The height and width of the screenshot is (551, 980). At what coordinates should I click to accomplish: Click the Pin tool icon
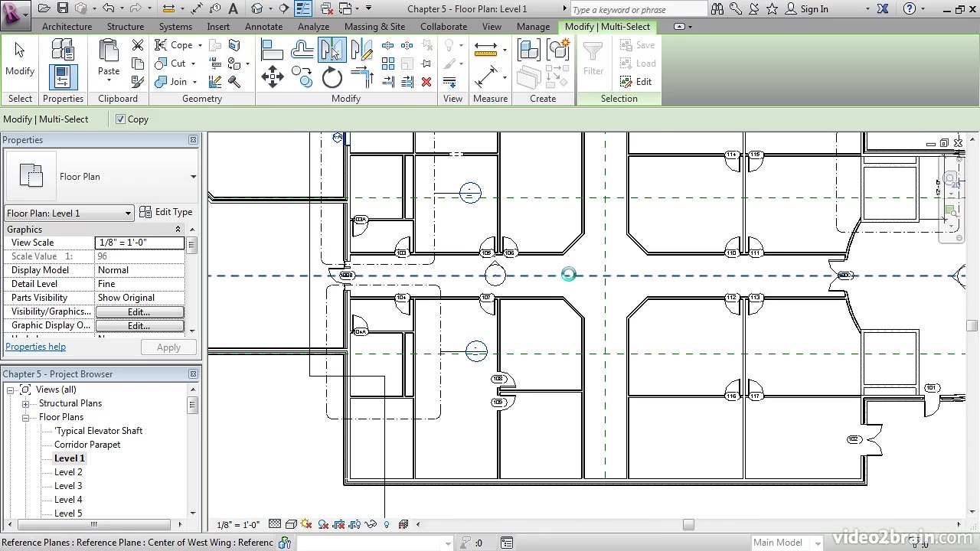coord(426,64)
